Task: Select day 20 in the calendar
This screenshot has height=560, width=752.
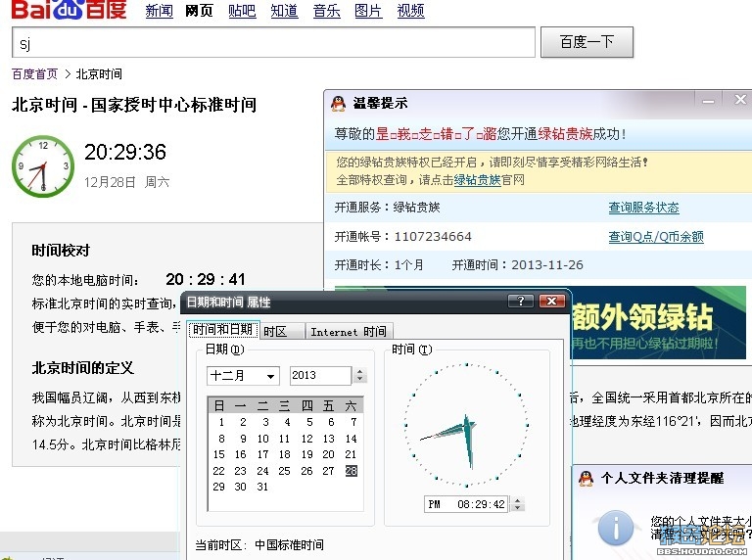Action: 329,454
